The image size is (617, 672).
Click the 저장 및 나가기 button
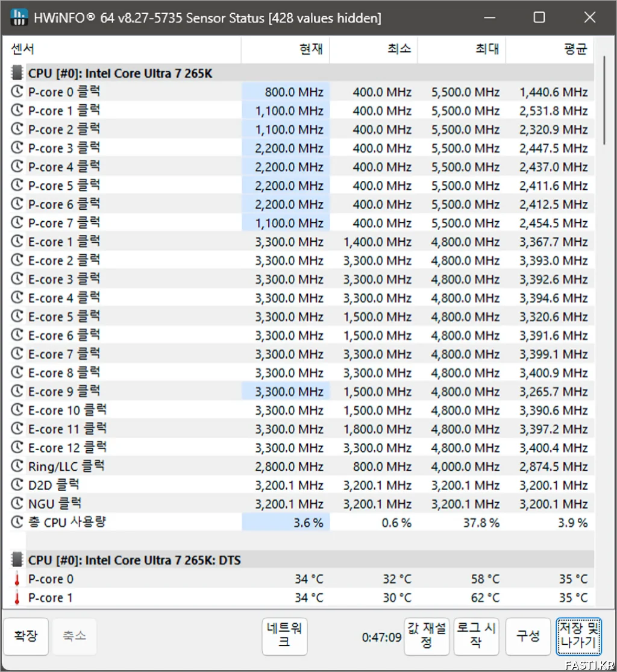pos(579,636)
